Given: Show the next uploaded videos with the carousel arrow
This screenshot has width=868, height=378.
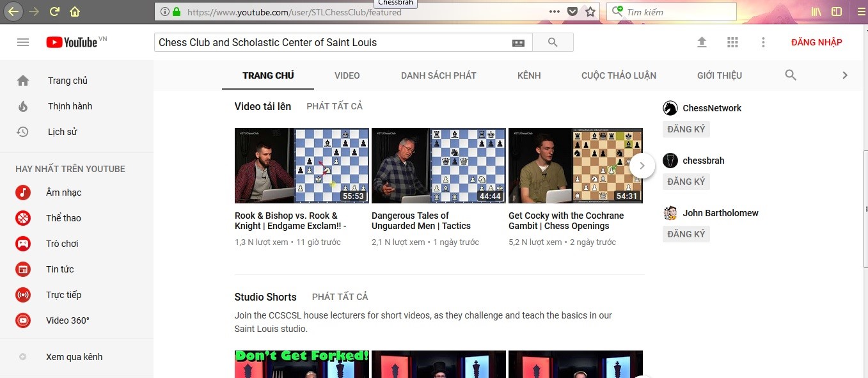Looking at the screenshot, I should (642, 166).
